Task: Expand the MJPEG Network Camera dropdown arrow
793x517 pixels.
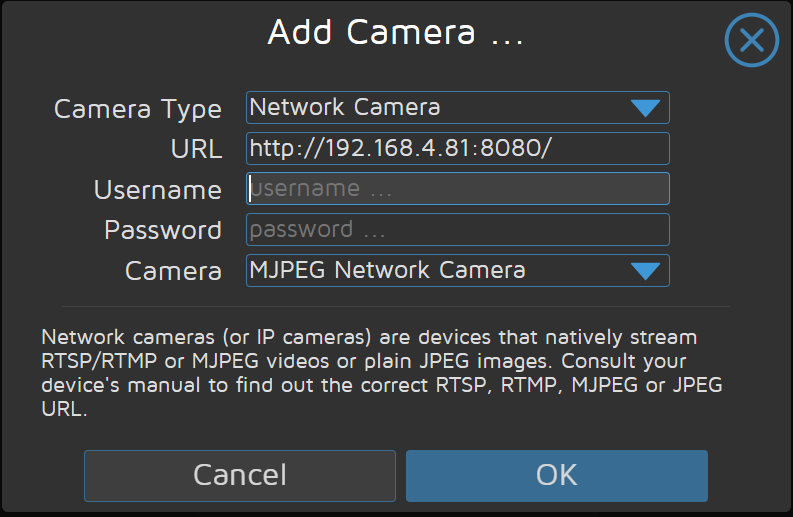Action: pos(646,270)
